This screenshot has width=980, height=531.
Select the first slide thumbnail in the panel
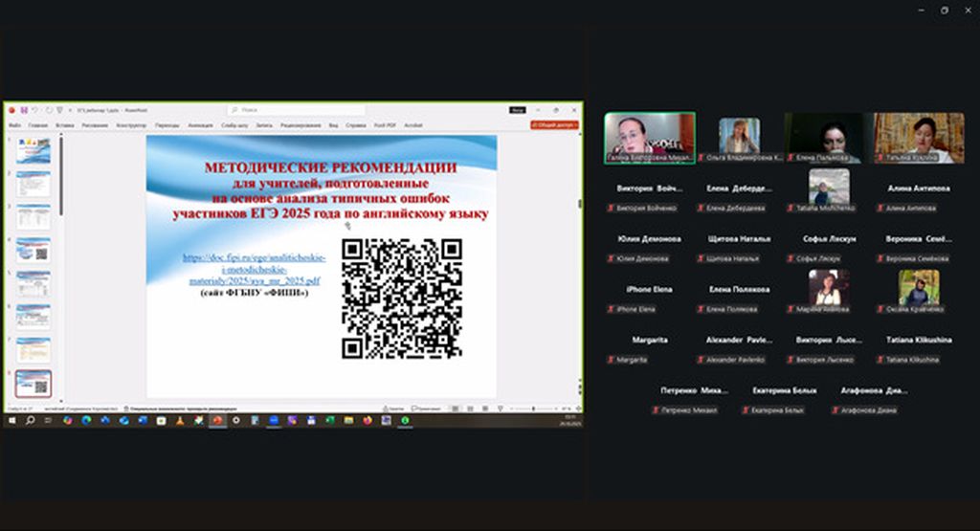click(33, 151)
